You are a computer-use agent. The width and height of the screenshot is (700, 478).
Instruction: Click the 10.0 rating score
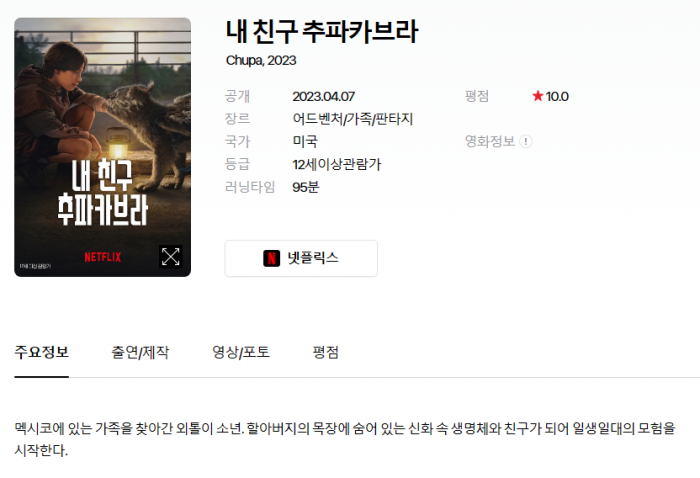pos(557,96)
